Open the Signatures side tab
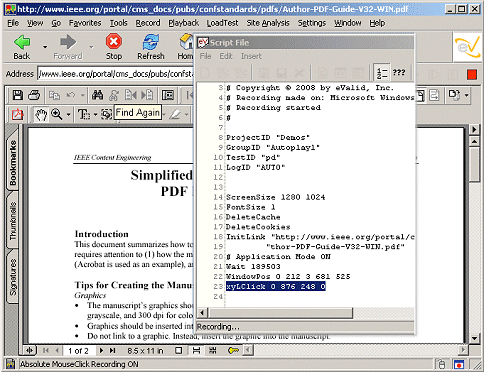 tap(13, 277)
